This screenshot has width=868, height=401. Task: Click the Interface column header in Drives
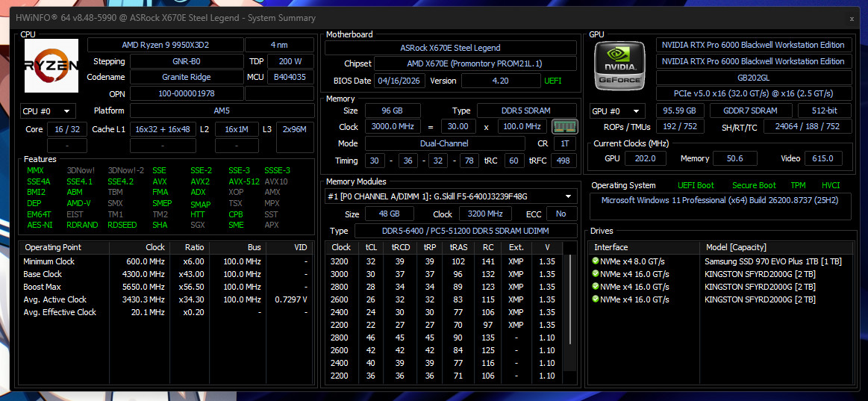pyautogui.click(x=645, y=248)
